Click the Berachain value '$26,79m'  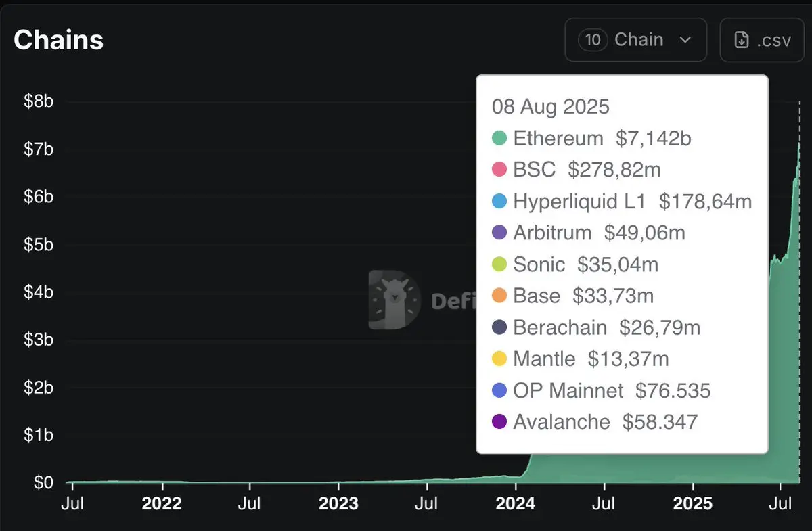point(660,327)
